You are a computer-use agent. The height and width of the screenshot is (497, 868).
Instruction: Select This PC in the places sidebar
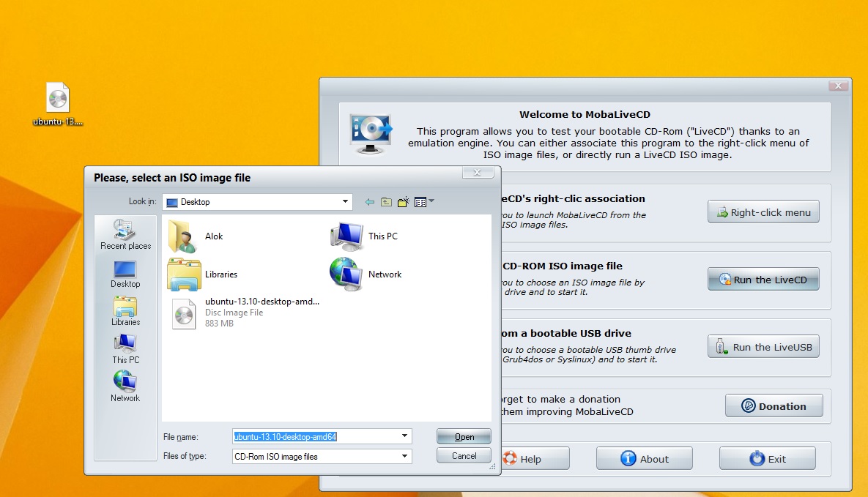[125, 348]
